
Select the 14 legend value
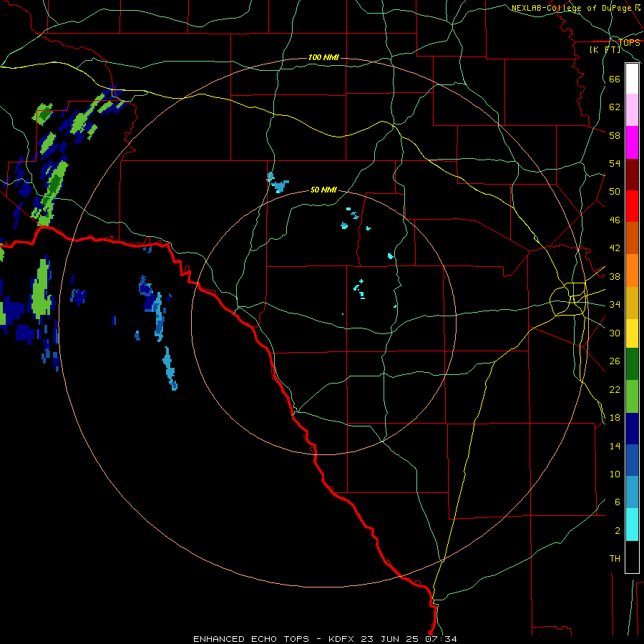615,446
